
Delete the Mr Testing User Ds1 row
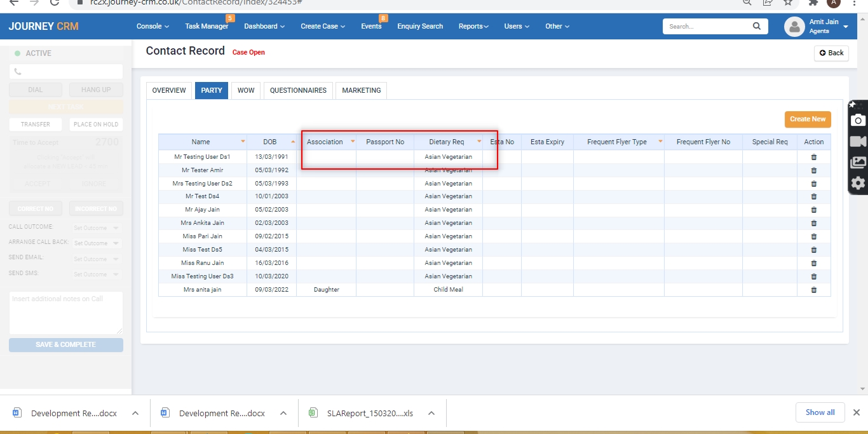[813, 157]
